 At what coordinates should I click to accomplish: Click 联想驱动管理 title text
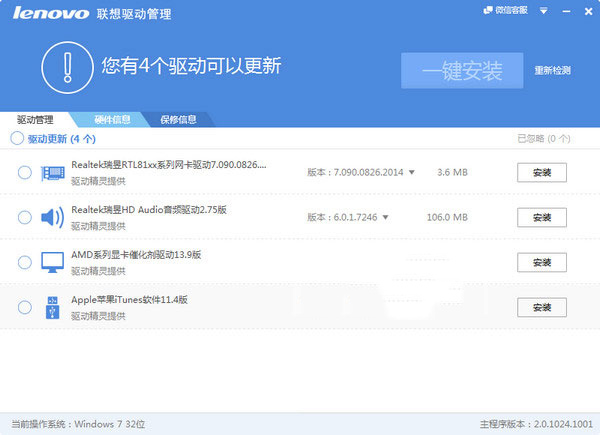pyautogui.click(x=134, y=14)
